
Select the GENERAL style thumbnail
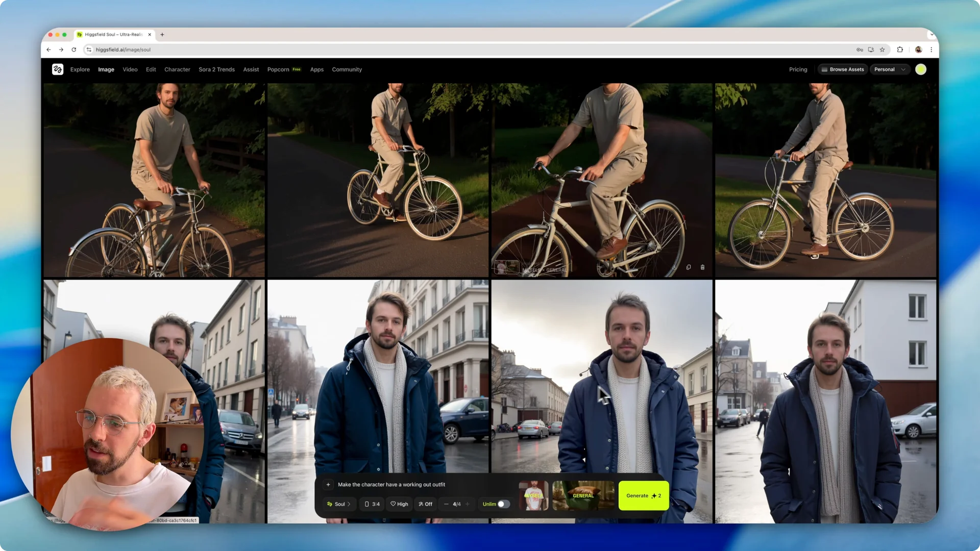(583, 495)
